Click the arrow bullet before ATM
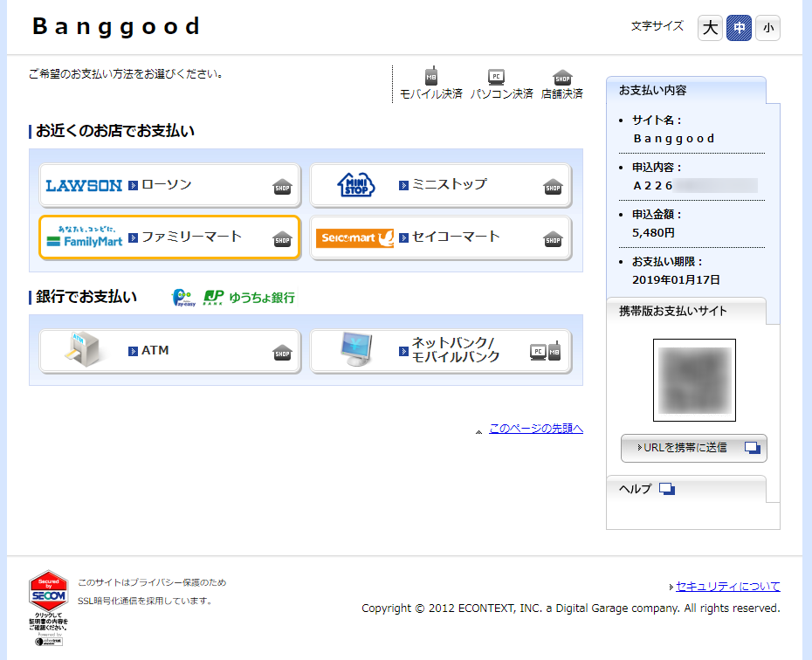This screenshot has width=812, height=660. click(133, 351)
